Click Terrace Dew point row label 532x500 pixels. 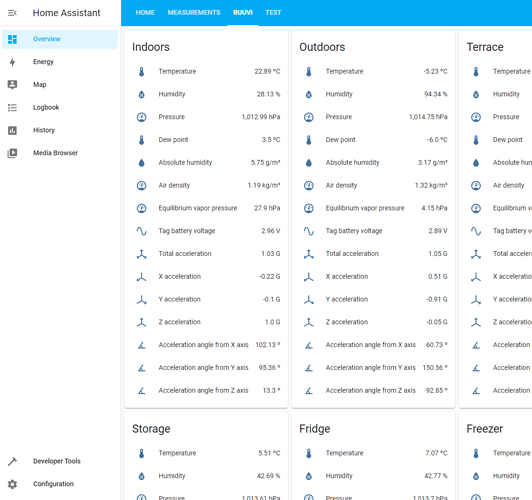[508, 139]
